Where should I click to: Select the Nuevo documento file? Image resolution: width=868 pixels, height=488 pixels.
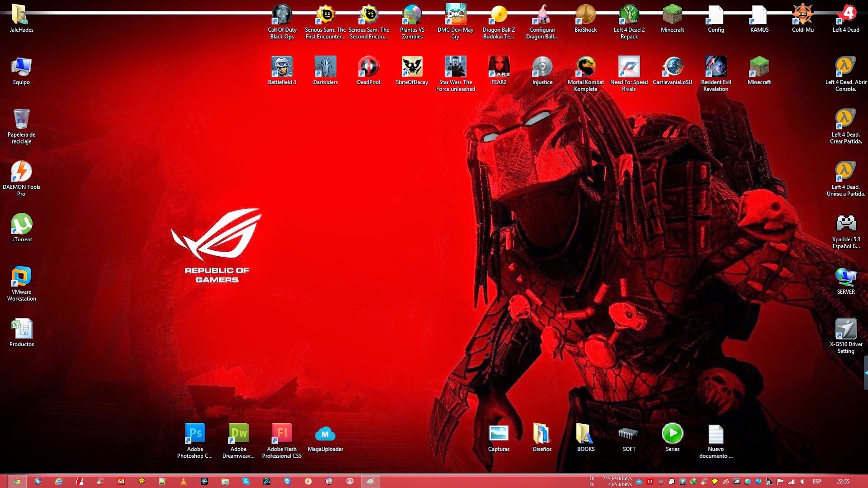(716, 441)
